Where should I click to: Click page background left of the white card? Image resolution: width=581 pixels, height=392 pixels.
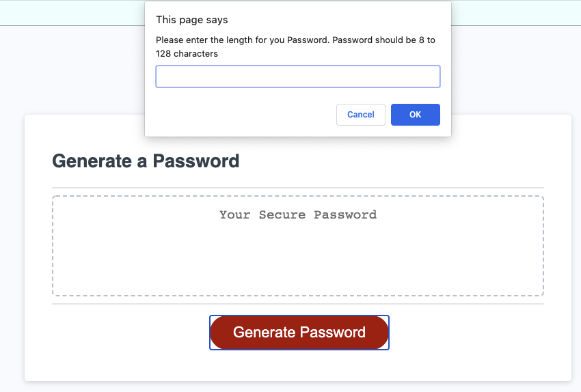pos(12,222)
